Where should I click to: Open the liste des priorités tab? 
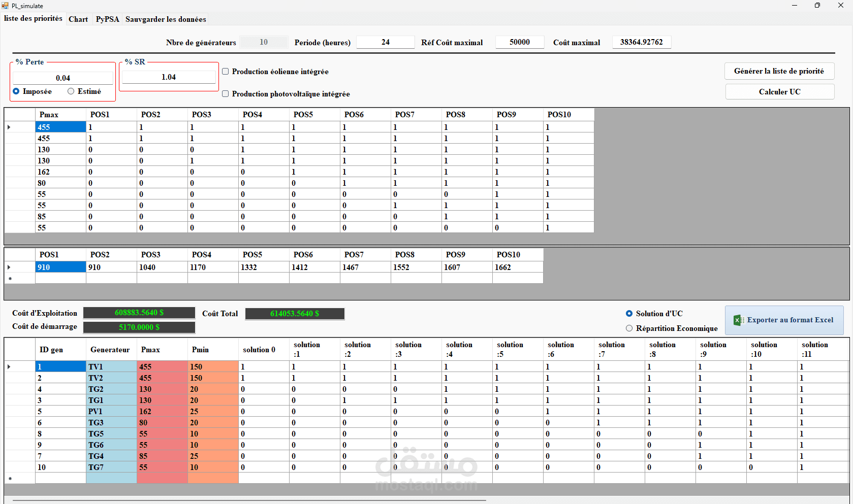coord(33,19)
